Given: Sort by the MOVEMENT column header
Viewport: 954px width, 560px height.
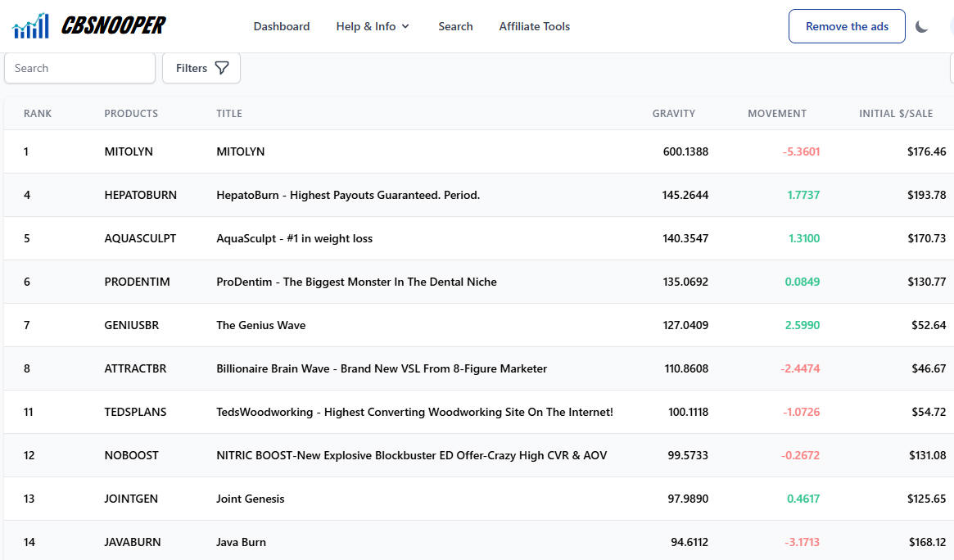Looking at the screenshot, I should pyautogui.click(x=777, y=114).
